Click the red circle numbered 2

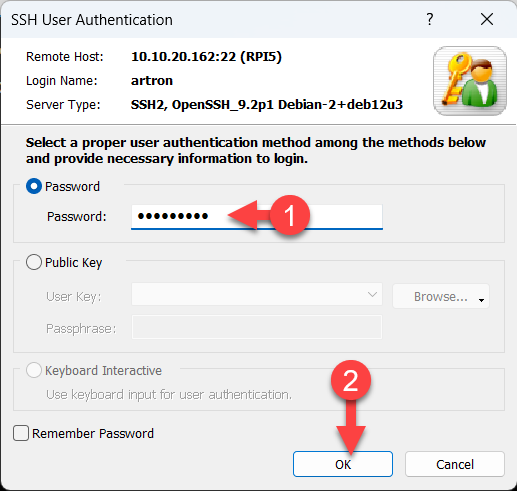pyautogui.click(x=351, y=380)
